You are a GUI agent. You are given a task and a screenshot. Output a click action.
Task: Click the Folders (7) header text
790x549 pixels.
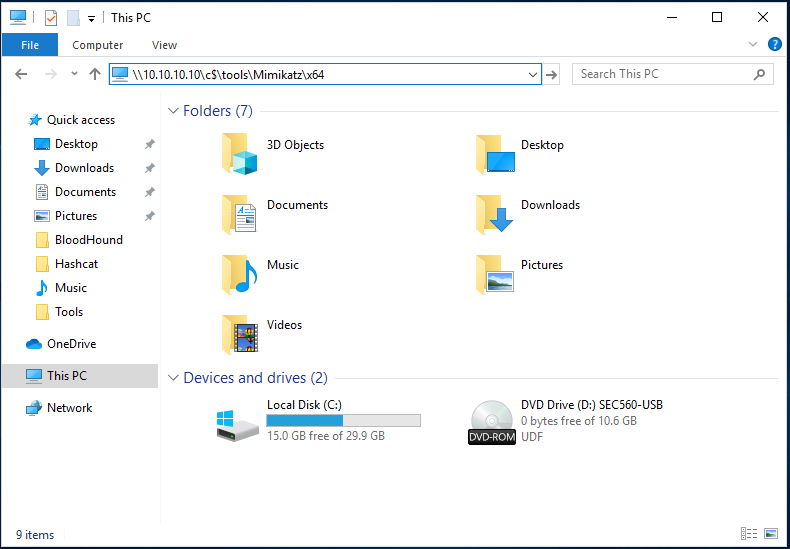tap(218, 111)
